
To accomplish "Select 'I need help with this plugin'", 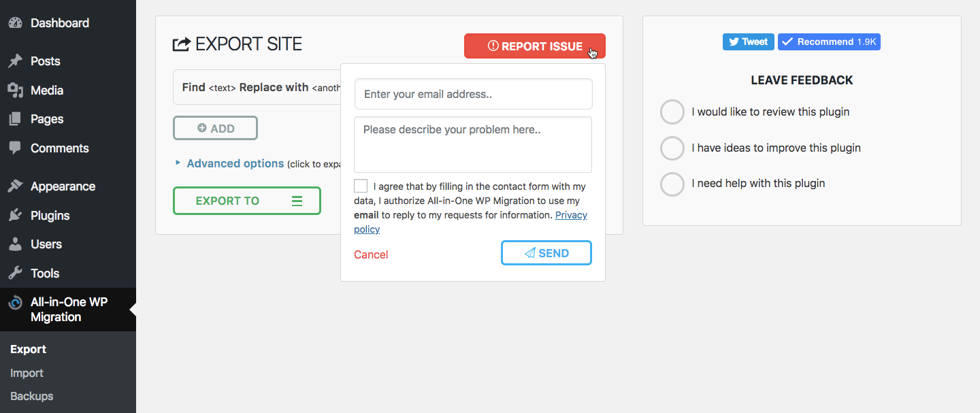I will pyautogui.click(x=672, y=184).
